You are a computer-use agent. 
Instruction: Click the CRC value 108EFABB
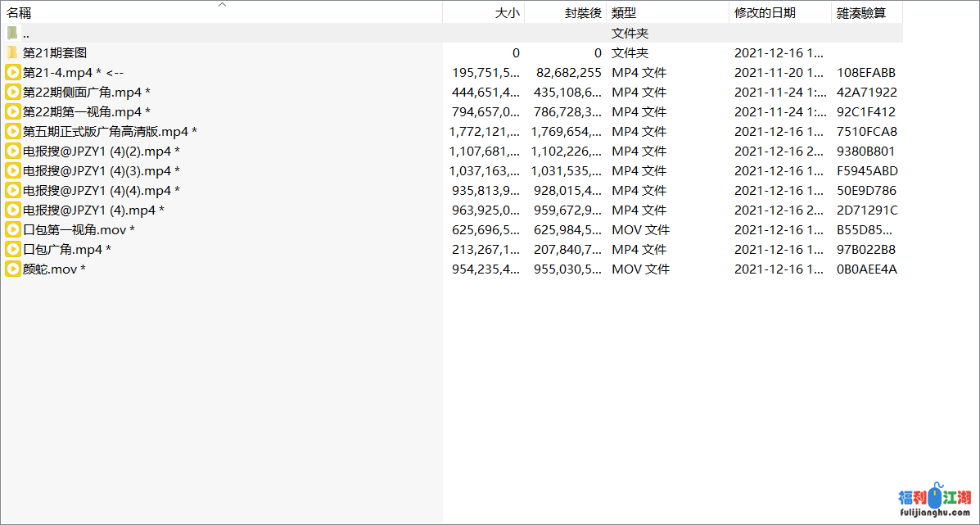pos(866,72)
